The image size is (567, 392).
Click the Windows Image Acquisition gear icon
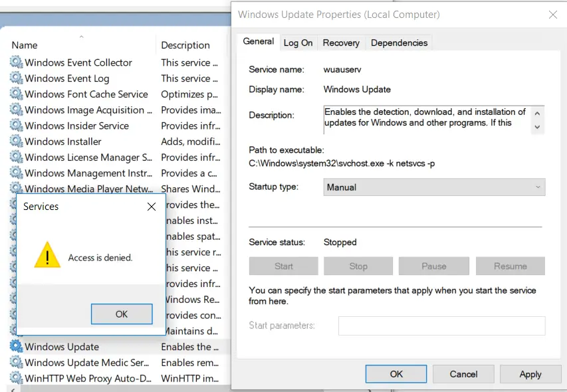point(16,110)
